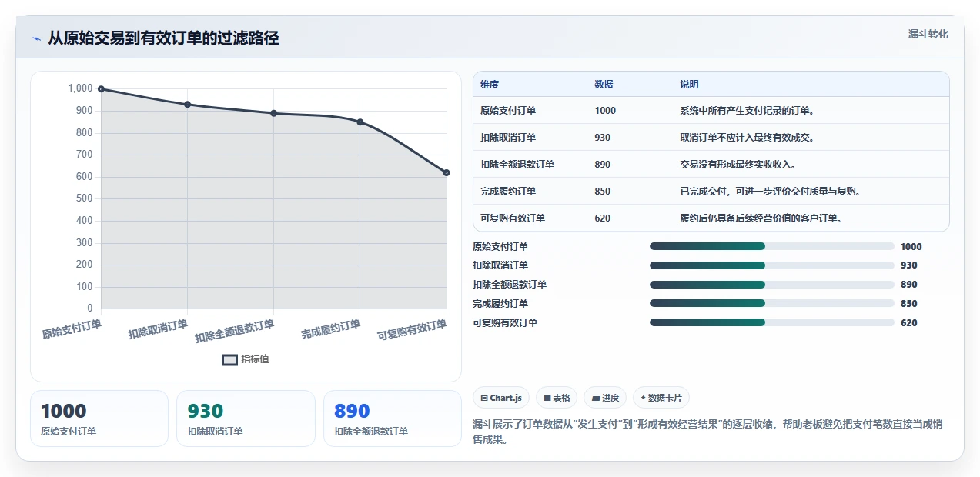980x477 pixels.
Task: Select table row cell 扣除取消订单
Action: pos(508,138)
